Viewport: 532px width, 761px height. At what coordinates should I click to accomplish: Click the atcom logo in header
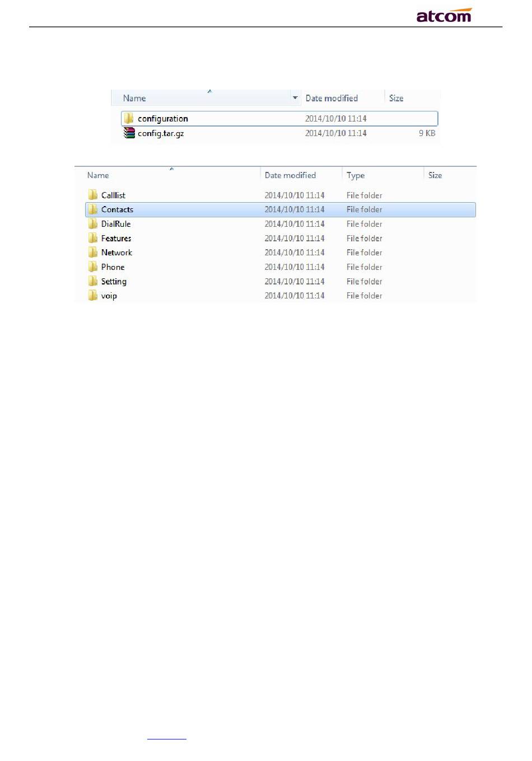(x=444, y=15)
